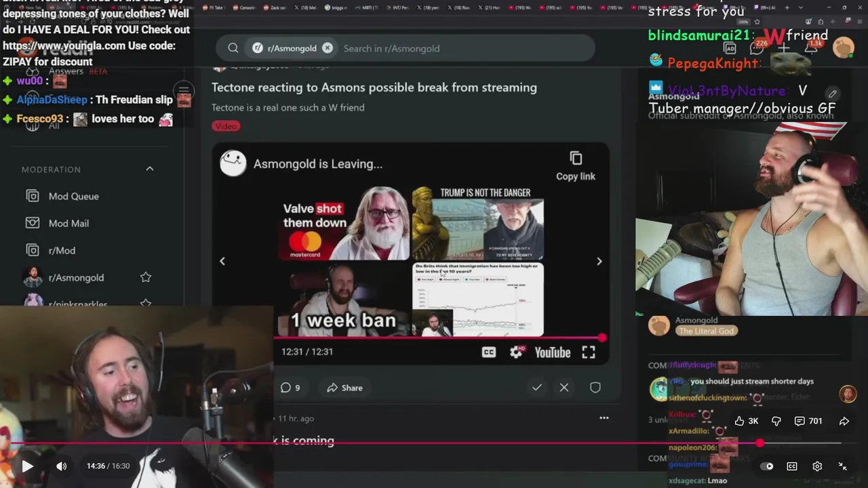
Task: Open the mod shield actions
Action: tap(595, 388)
